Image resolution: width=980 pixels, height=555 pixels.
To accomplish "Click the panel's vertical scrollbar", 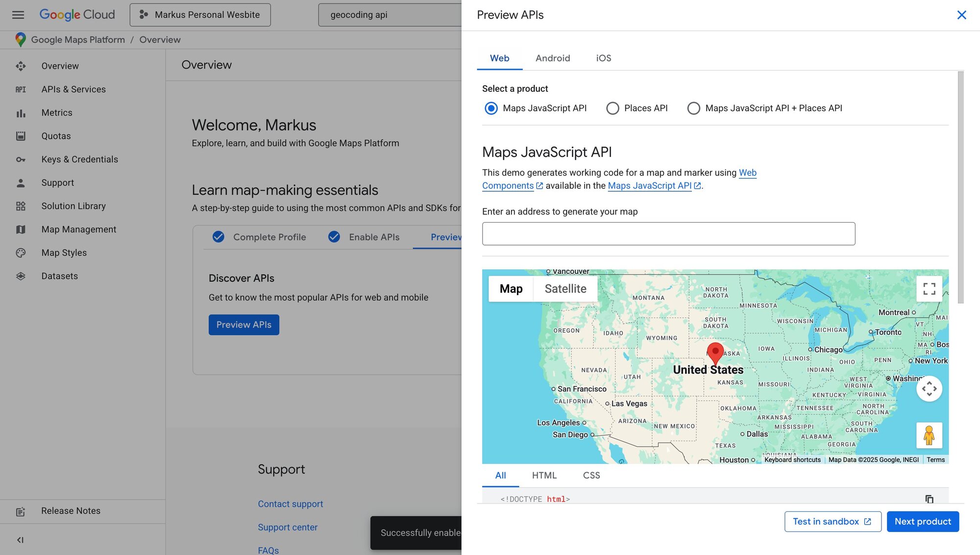I will point(960,186).
